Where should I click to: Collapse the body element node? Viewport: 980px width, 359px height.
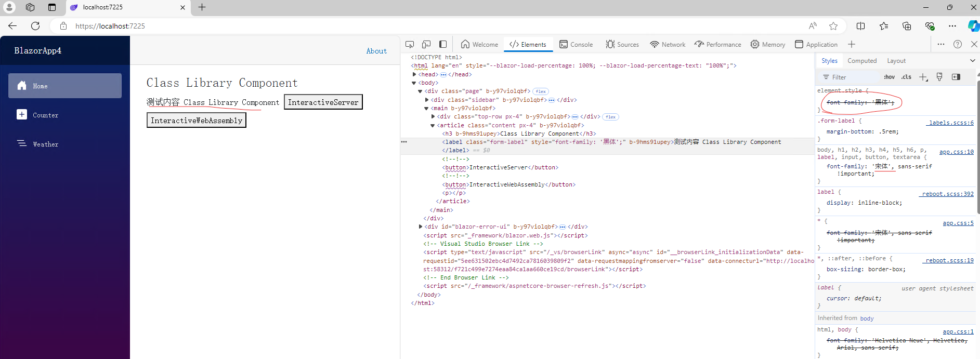pyautogui.click(x=414, y=83)
